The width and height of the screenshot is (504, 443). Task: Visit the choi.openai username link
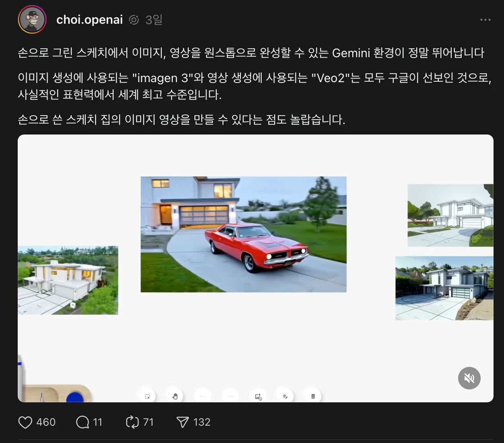click(89, 20)
